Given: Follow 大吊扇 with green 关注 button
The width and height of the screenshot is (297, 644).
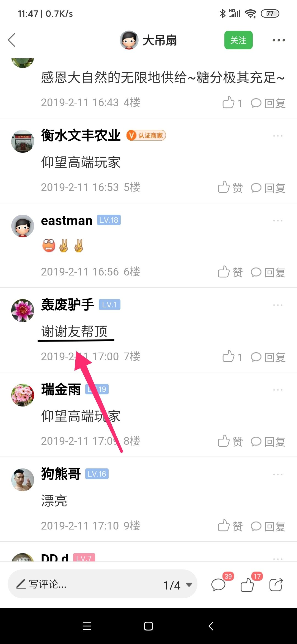Looking at the screenshot, I should (x=238, y=40).
